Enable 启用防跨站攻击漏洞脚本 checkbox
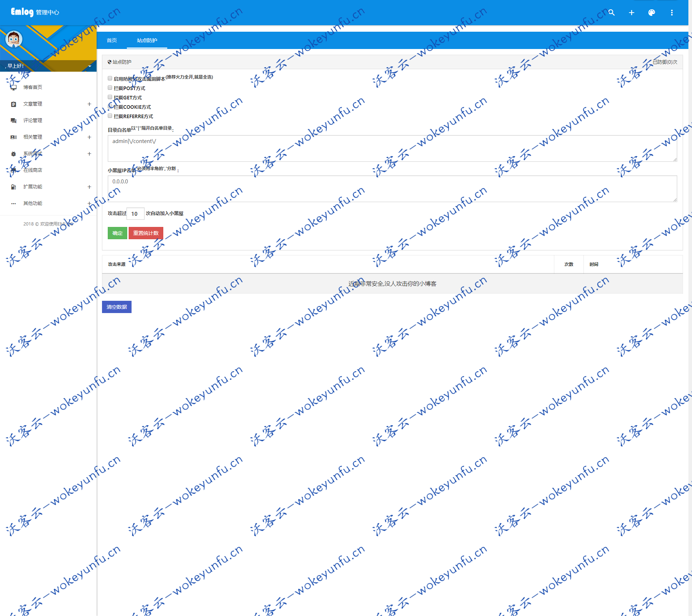692x616 pixels. click(110, 78)
